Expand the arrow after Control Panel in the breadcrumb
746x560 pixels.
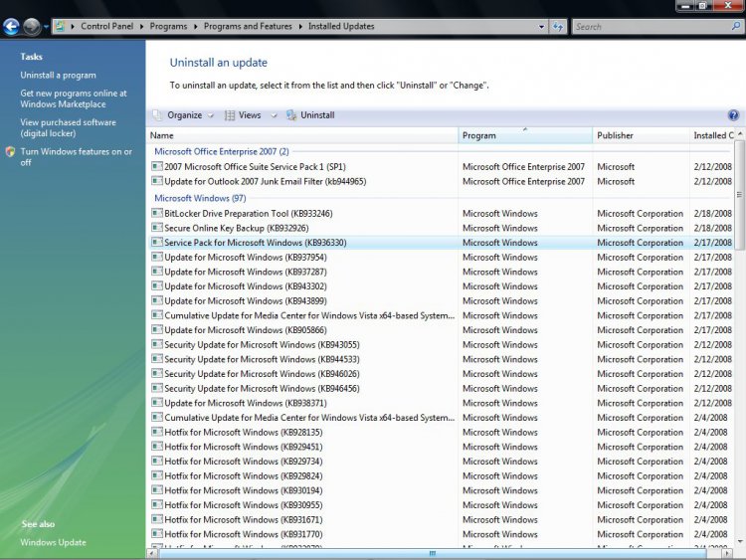pyautogui.click(x=142, y=27)
